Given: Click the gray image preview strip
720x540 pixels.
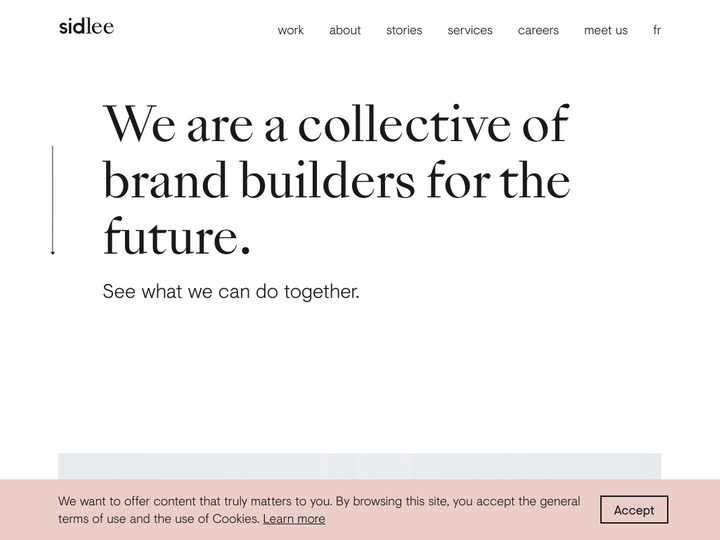Looking at the screenshot, I should point(359,466).
